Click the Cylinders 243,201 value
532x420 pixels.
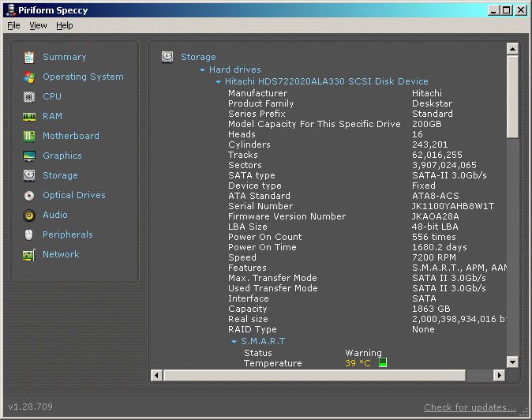tap(429, 144)
